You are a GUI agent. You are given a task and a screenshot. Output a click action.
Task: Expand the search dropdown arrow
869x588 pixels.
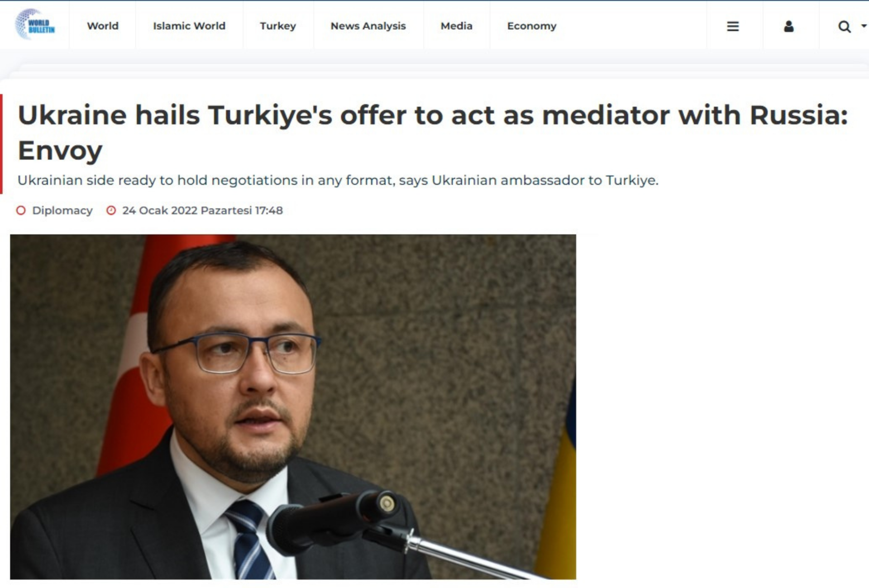point(864,26)
